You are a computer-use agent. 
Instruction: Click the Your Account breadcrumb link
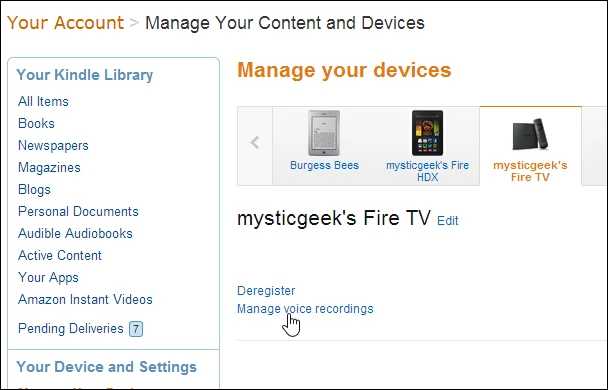point(65,22)
